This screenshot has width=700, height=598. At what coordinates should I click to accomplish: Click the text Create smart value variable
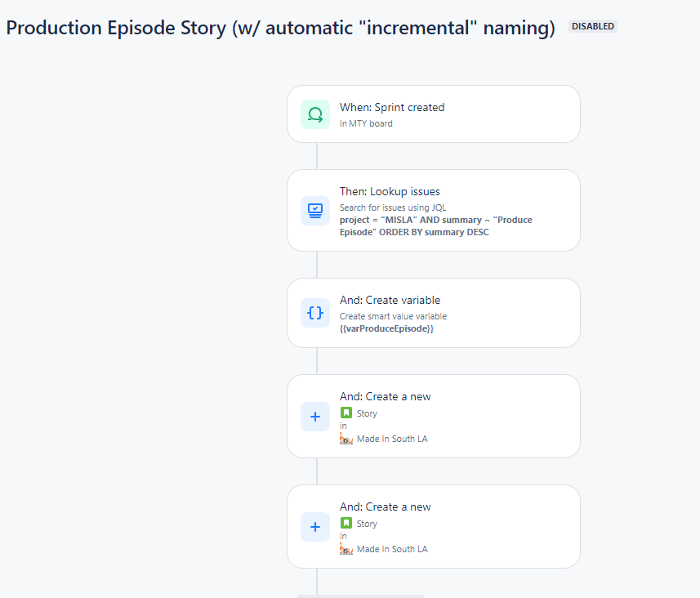coord(394,316)
